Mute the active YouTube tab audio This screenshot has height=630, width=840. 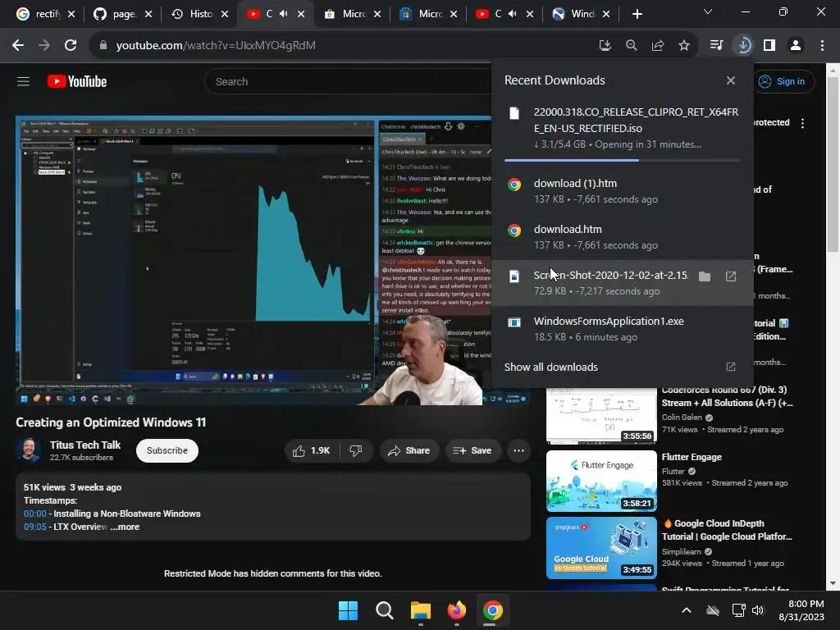coord(284,14)
